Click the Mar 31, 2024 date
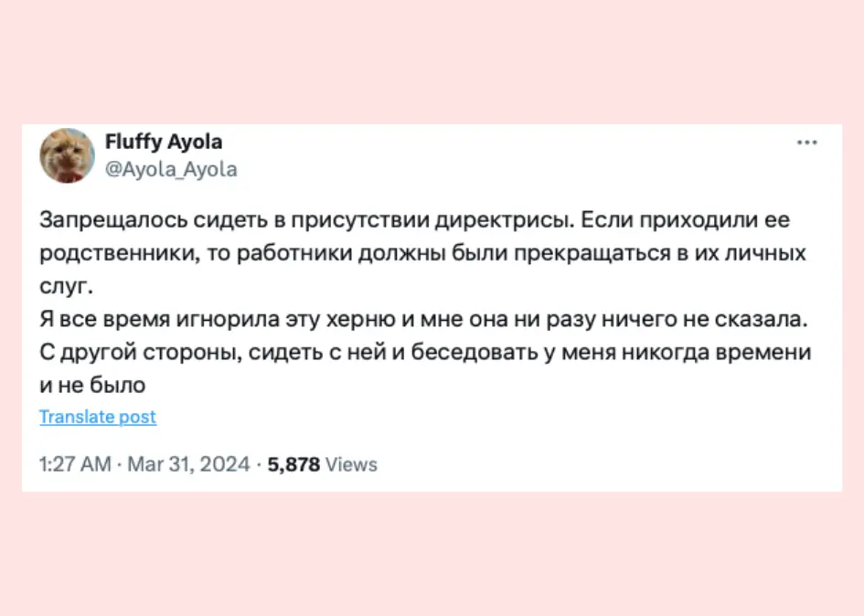This screenshot has height=616, width=864. tap(188, 464)
